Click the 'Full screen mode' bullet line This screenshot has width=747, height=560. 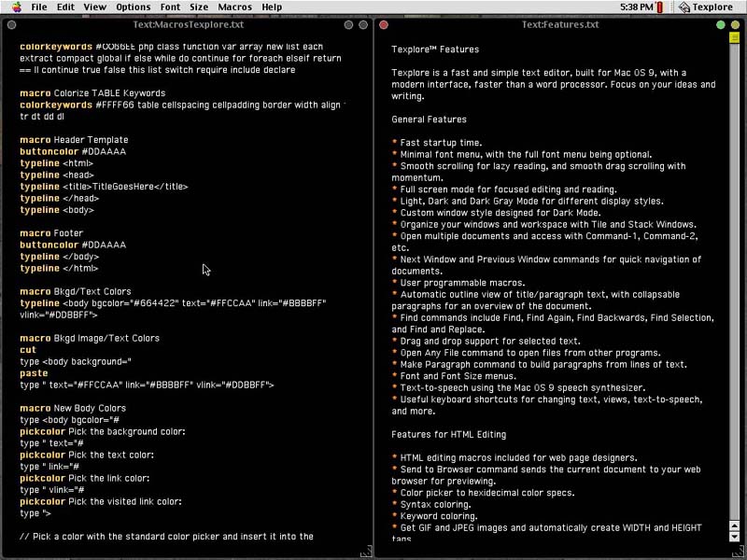click(x=504, y=189)
